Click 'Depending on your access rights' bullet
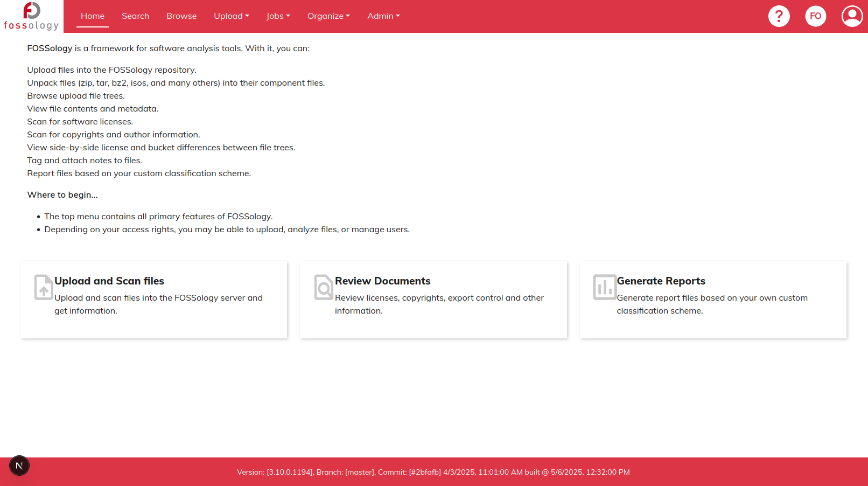The width and height of the screenshot is (868, 486). coord(227,230)
